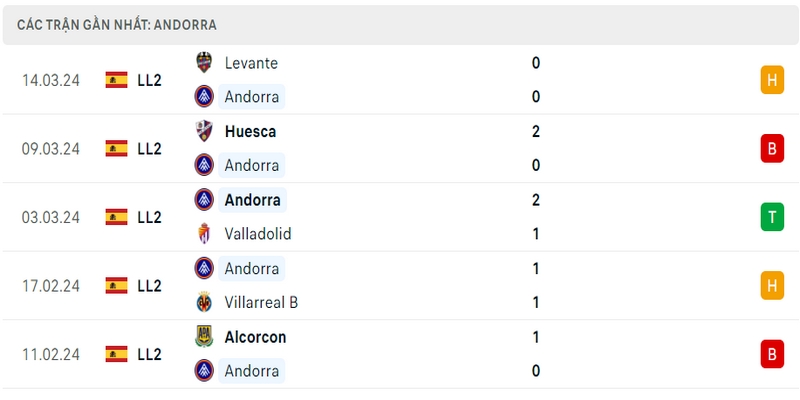Click the Valladolid club crest

[204, 234]
